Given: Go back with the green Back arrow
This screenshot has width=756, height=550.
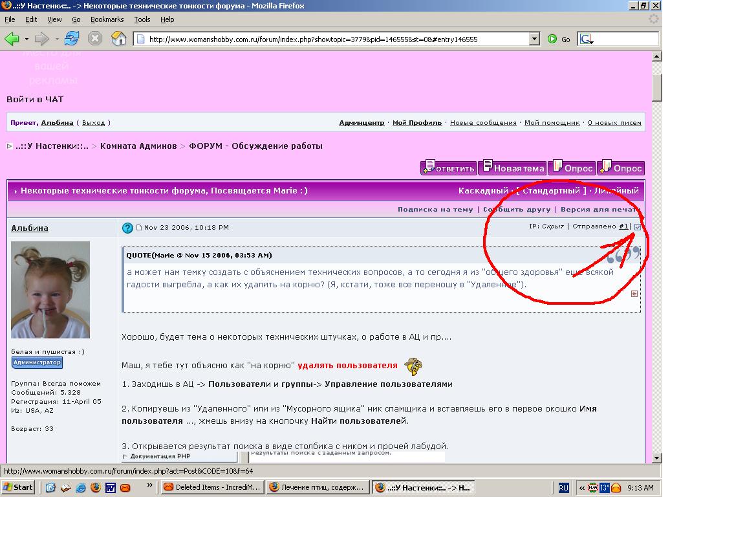Looking at the screenshot, I should [12, 39].
